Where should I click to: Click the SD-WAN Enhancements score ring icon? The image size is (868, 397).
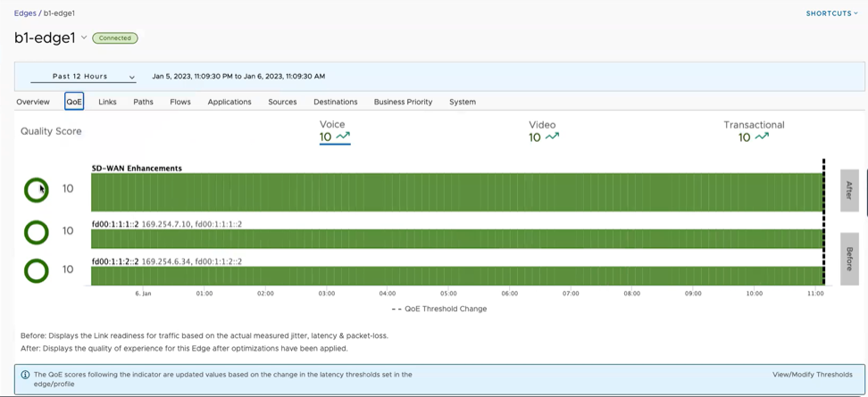pos(37,189)
